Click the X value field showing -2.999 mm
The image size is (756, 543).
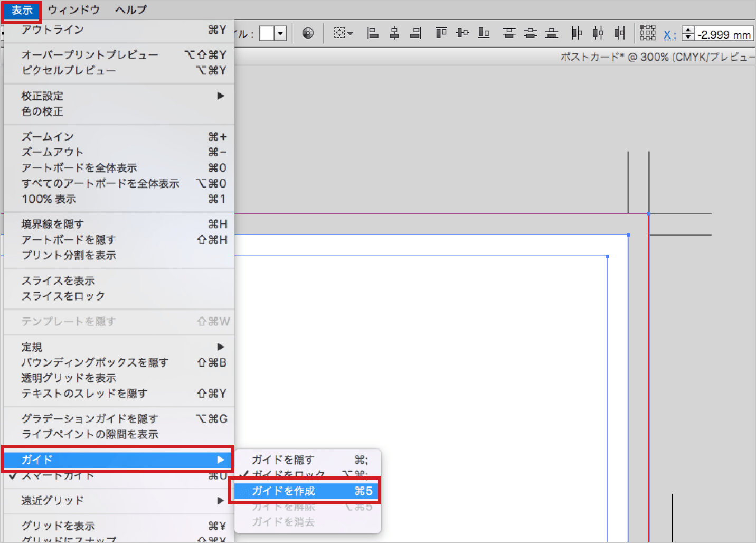[x=724, y=35]
